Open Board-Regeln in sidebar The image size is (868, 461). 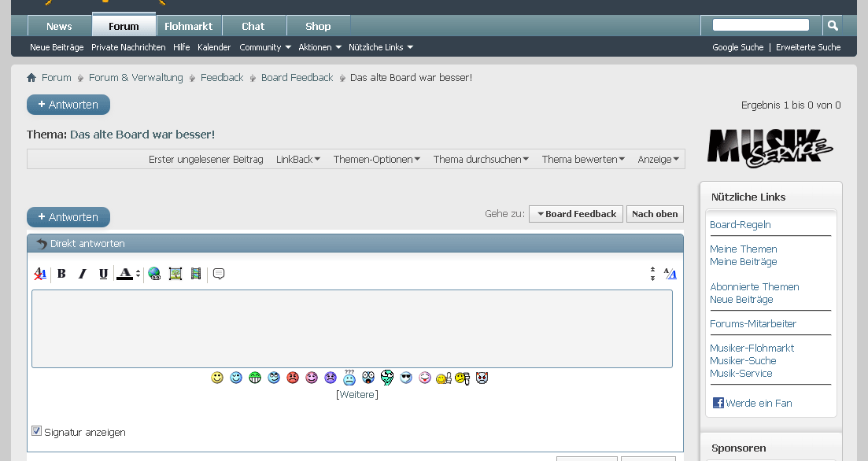point(741,225)
